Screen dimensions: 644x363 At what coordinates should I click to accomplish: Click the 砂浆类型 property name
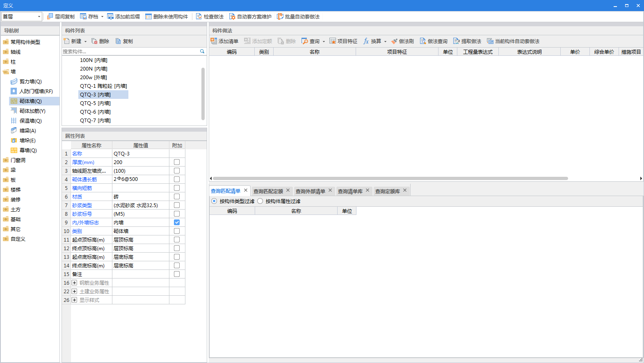tap(82, 205)
